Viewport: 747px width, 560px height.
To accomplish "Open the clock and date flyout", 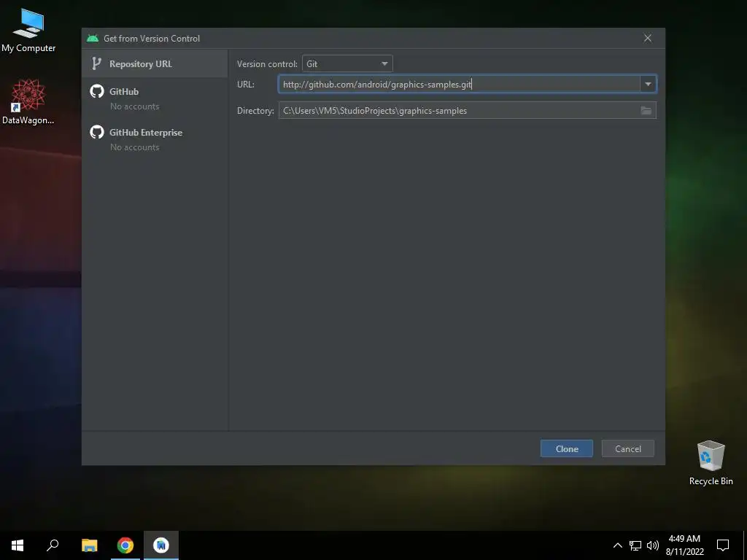I will point(684,545).
